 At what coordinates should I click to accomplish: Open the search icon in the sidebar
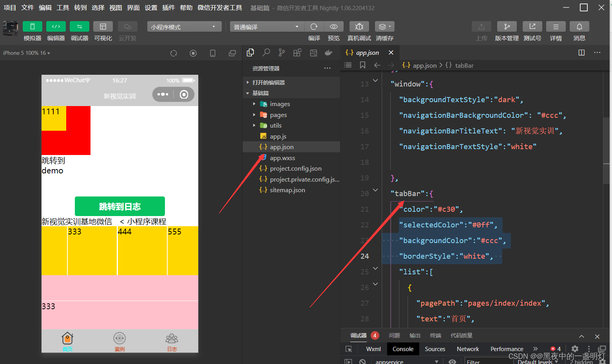[266, 52]
